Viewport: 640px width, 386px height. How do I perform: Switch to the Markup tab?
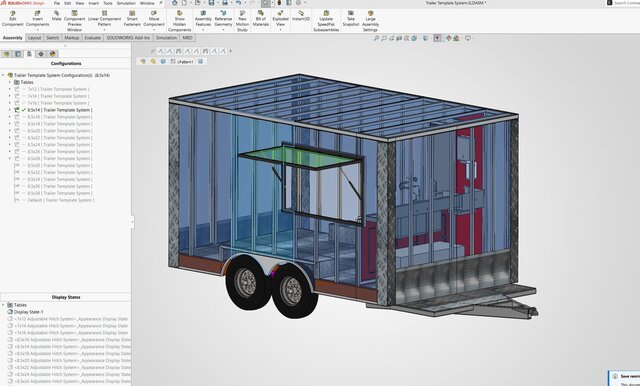72,38
